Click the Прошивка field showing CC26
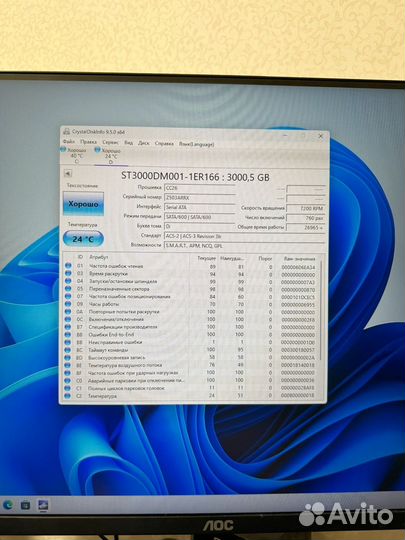The image size is (405, 540). pyautogui.click(x=200, y=188)
